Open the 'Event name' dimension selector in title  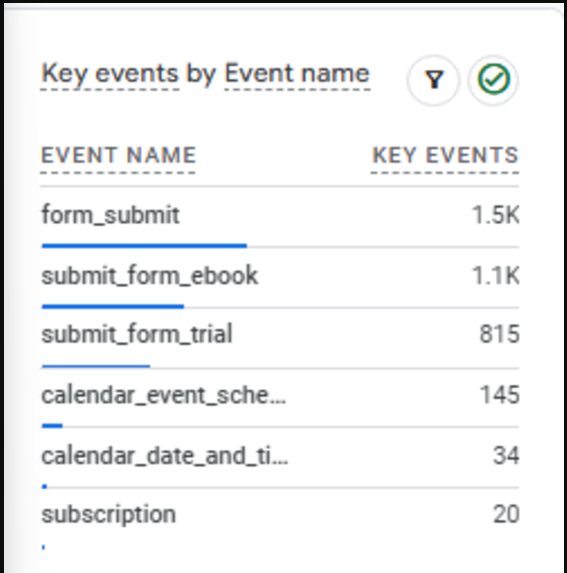[x=297, y=75]
